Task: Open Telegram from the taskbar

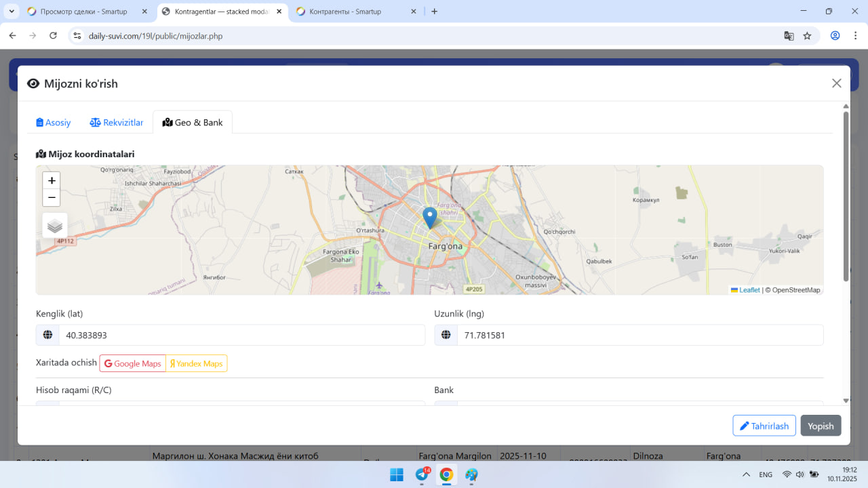Action: coord(421,474)
